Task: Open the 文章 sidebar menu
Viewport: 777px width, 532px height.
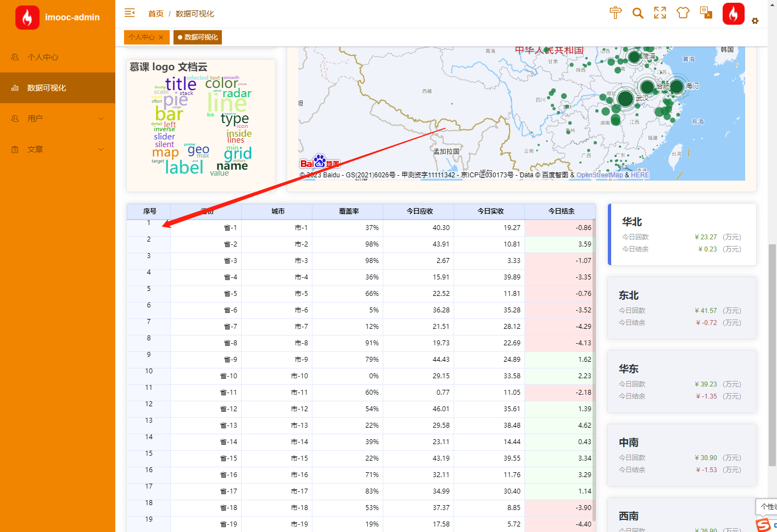Action: (x=58, y=149)
